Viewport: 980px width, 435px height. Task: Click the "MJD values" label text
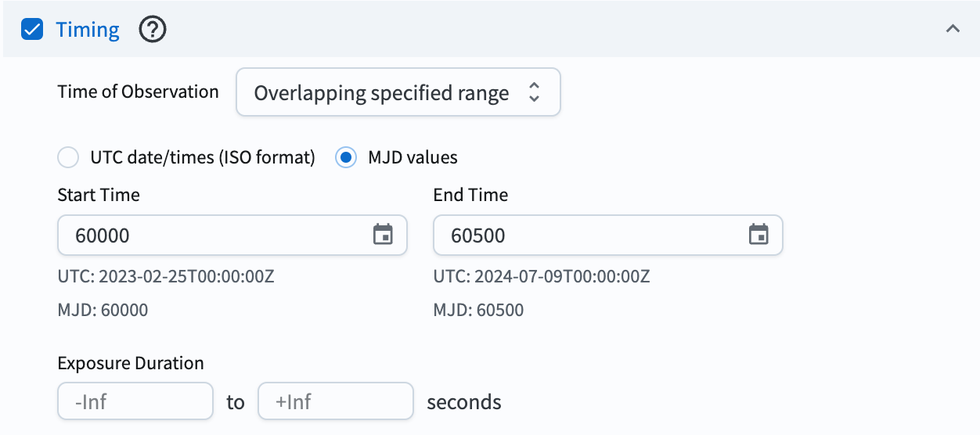413,157
